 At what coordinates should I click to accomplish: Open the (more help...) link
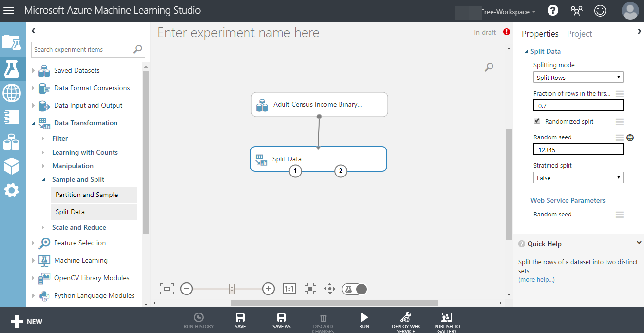536,279
